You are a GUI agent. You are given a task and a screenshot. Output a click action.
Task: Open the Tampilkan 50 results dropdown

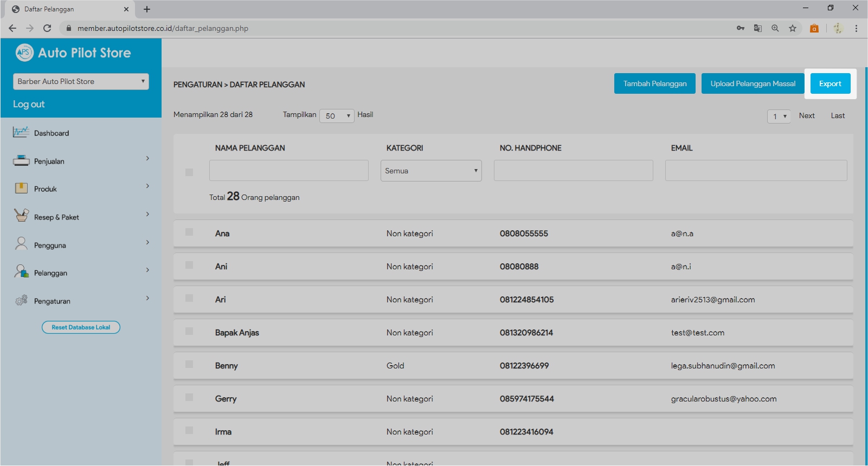click(337, 116)
